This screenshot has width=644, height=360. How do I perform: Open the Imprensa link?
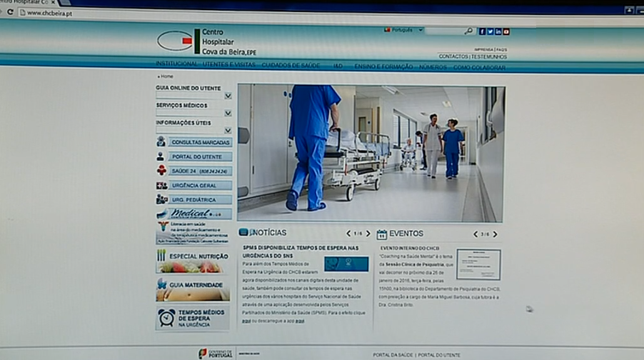[x=483, y=50]
